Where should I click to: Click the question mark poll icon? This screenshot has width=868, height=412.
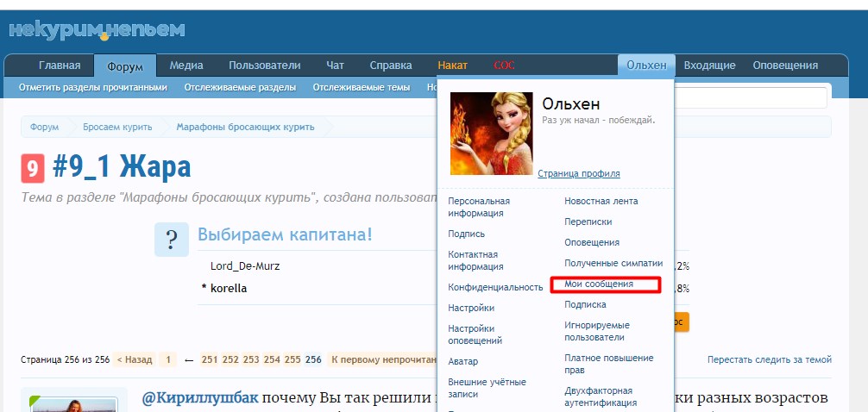pyautogui.click(x=172, y=240)
